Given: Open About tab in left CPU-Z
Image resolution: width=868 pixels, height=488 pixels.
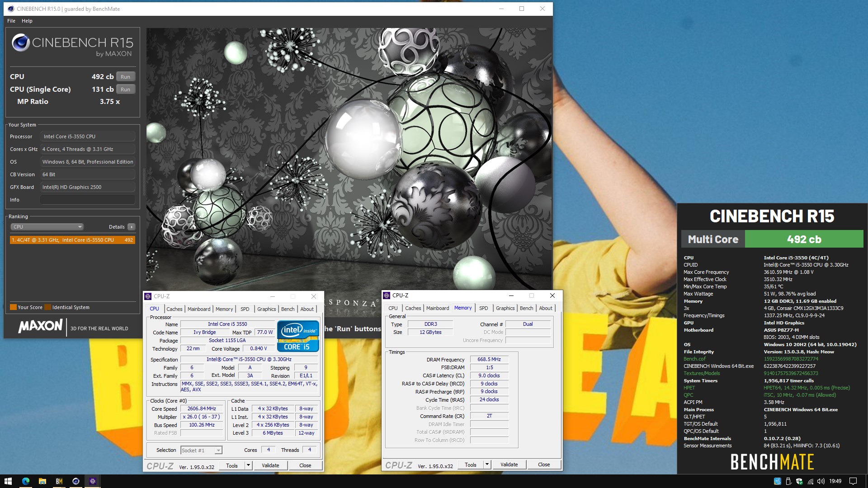Looking at the screenshot, I should pyautogui.click(x=307, y=309).
